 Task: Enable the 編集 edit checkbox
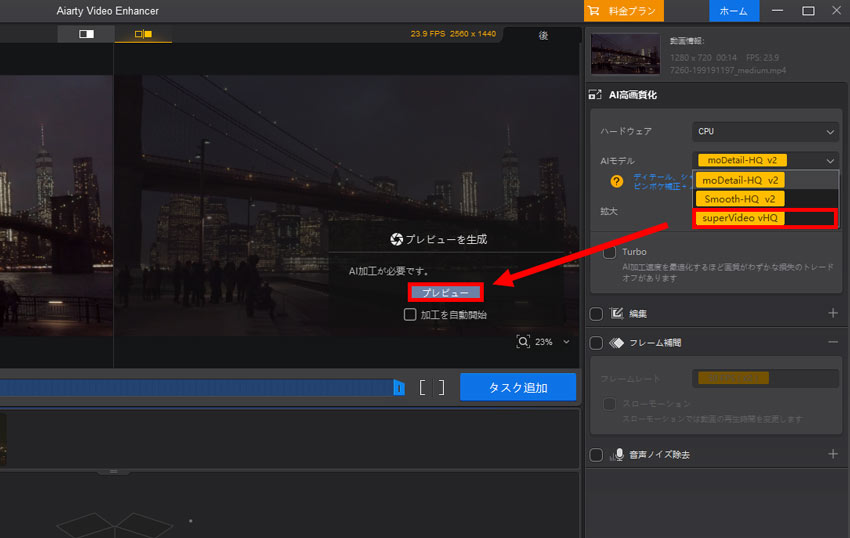point(596,314)
